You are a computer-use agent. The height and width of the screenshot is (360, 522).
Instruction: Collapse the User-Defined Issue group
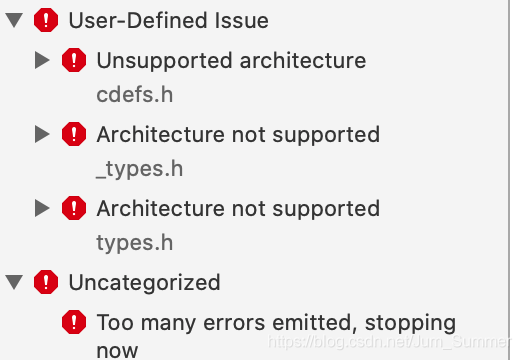[15, 20]
